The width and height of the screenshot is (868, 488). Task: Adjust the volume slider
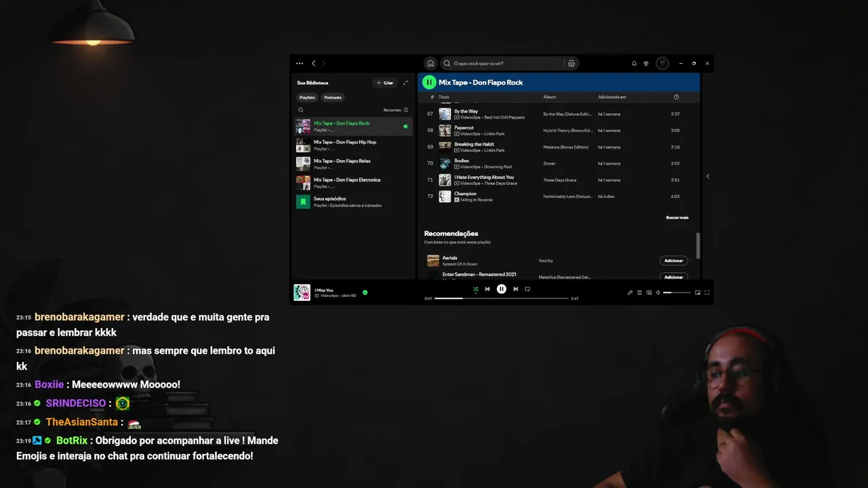click(677, 292)
